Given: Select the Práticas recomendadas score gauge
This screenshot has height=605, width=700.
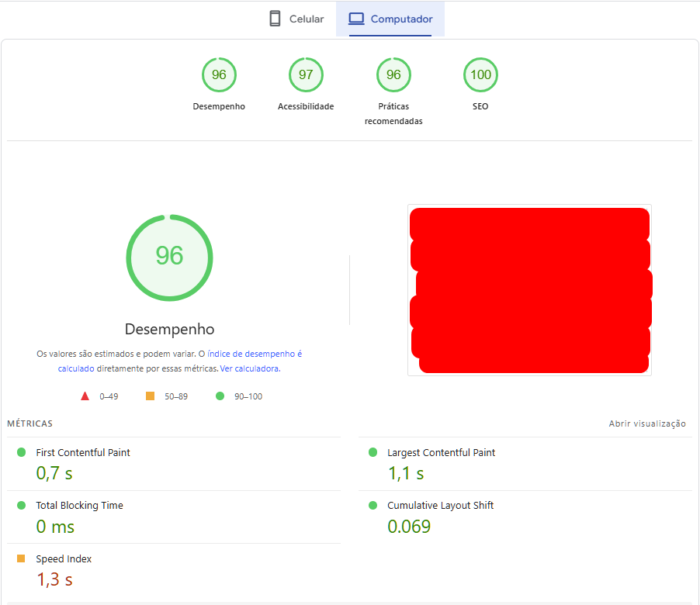Looking at the screenshot, I should pos(393,75).
